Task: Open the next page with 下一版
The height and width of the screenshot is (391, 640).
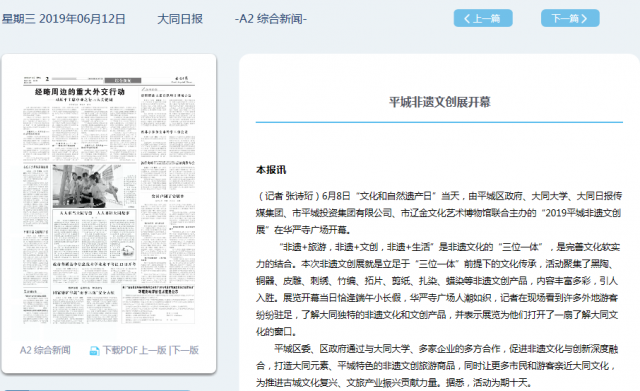Action: [x=185, y=350]
